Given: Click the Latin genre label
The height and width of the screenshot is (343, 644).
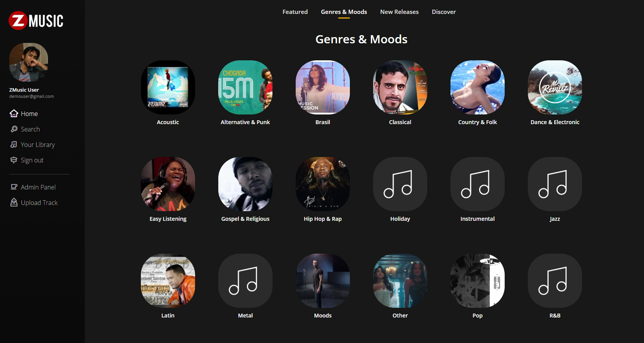Looking at the screenshot, I should (x=168, y=316).
